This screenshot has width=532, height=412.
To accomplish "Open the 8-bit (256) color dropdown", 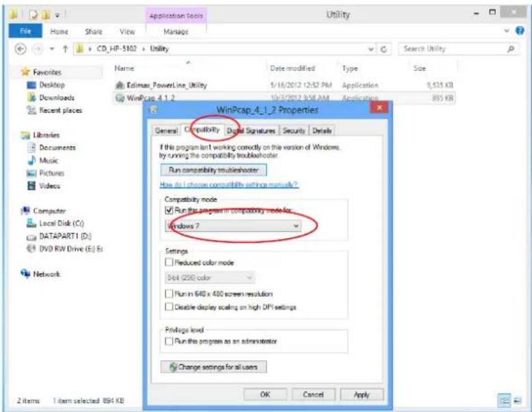I will click(x=210, y=278).
